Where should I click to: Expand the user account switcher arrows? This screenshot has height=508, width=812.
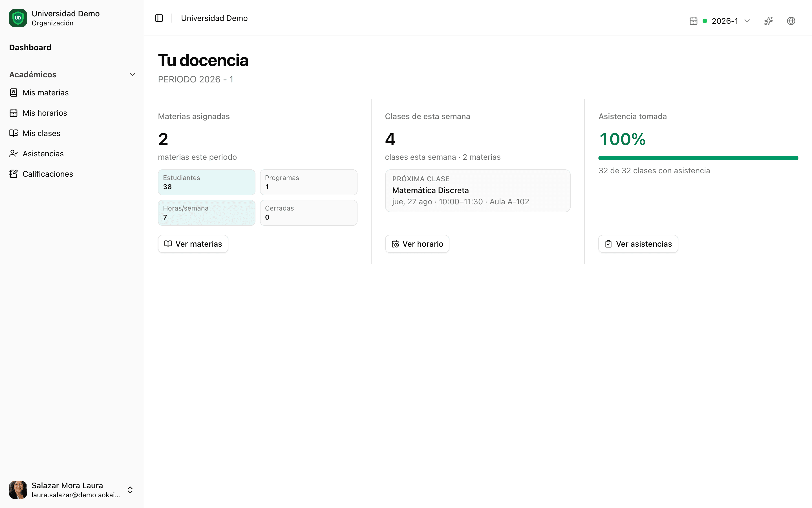130,490
